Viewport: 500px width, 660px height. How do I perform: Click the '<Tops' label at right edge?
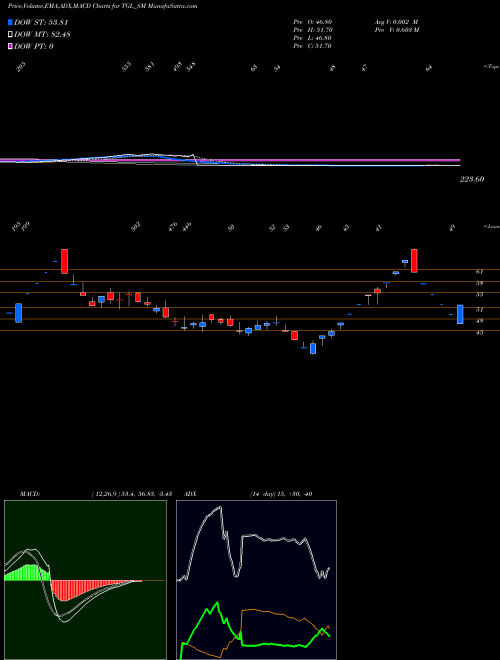[491, 67]
